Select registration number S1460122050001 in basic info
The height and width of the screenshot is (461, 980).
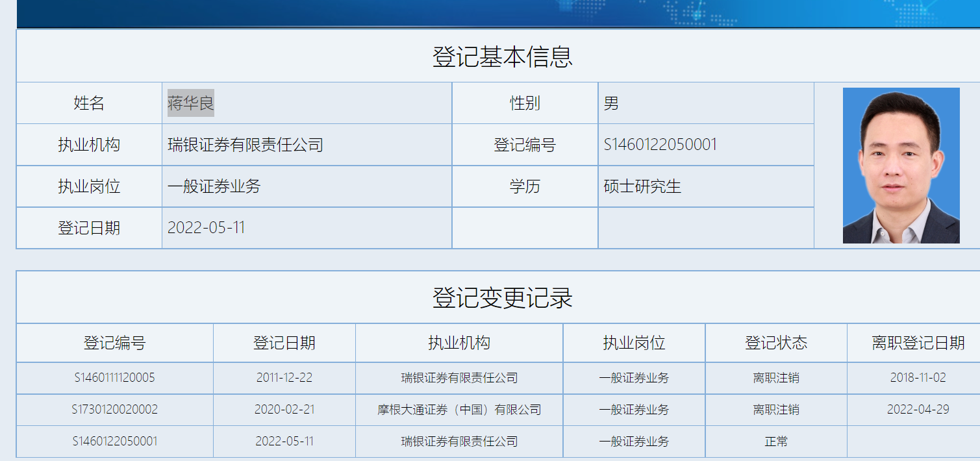tap(660, 144)
